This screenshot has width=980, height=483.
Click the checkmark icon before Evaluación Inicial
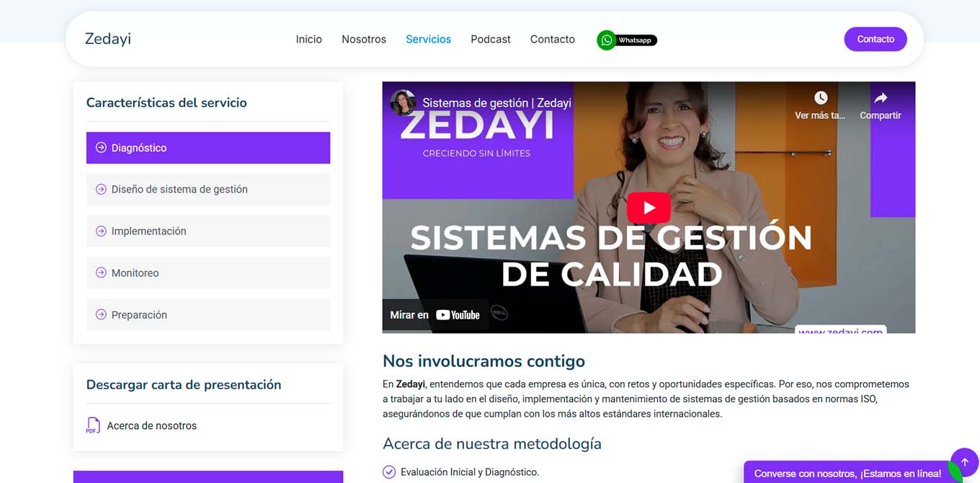[x=389, y=471]
